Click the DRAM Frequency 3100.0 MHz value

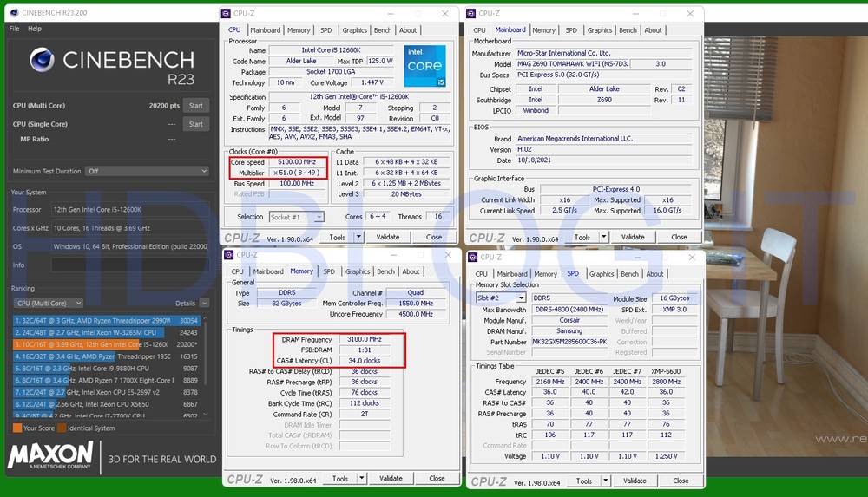tap(365, 339)
